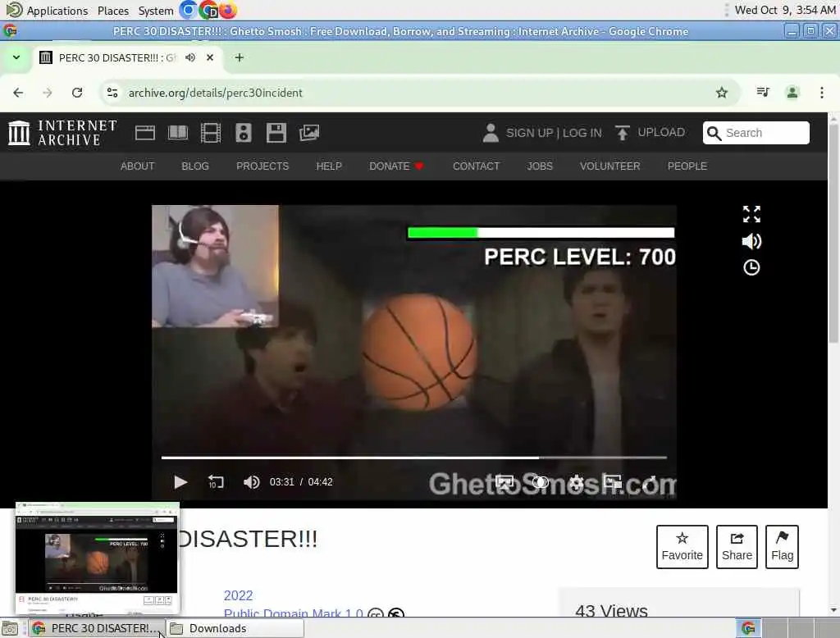Open the VOLUNTEER nav item

(x=609, y=166)
